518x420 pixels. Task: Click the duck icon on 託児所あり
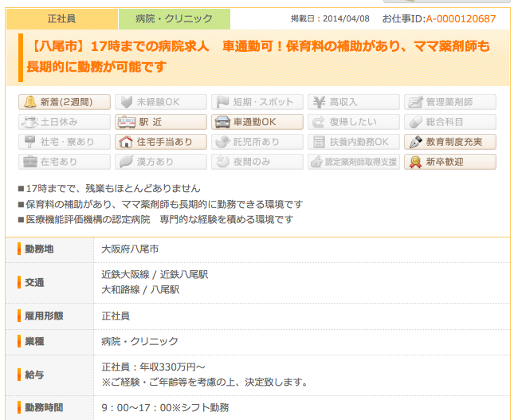point(222,142)
